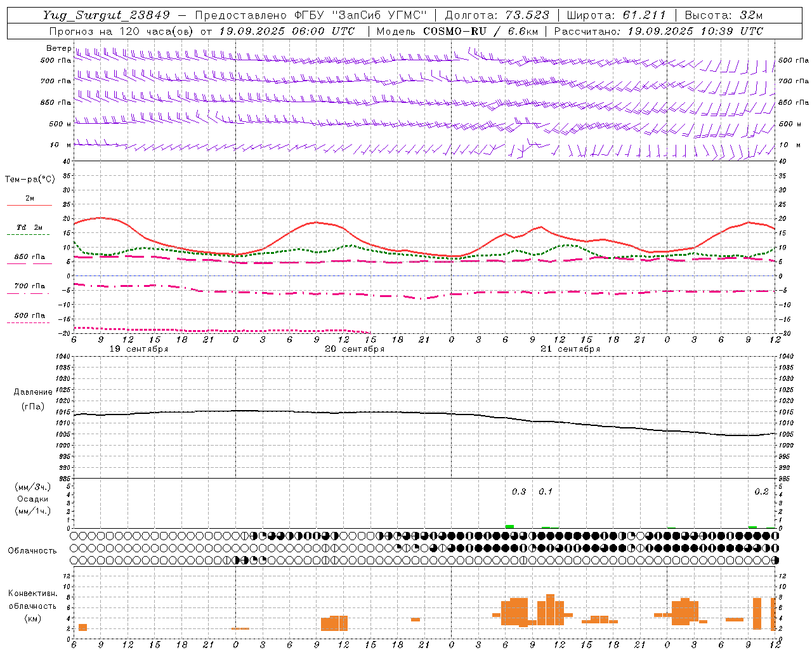Click the precipitation value '0.3'
Screen dimensions: 812x650
519,492
